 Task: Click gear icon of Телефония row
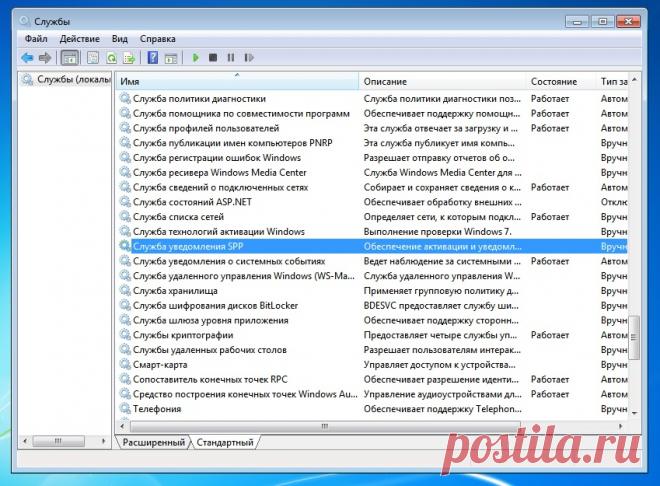(x=125, y=408)
